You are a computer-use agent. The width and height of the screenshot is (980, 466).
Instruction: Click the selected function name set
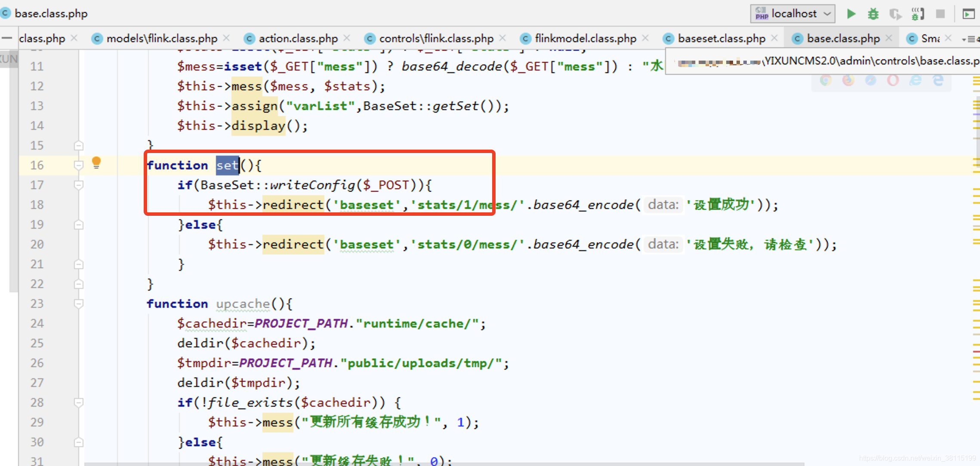pyautogui.click(x=228, y=165)
